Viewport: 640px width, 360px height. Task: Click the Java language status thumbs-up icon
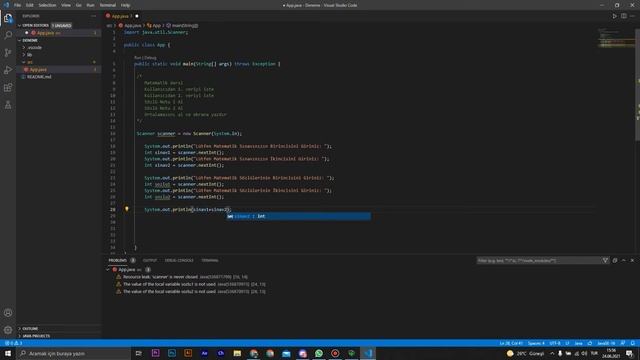(590, 343)
